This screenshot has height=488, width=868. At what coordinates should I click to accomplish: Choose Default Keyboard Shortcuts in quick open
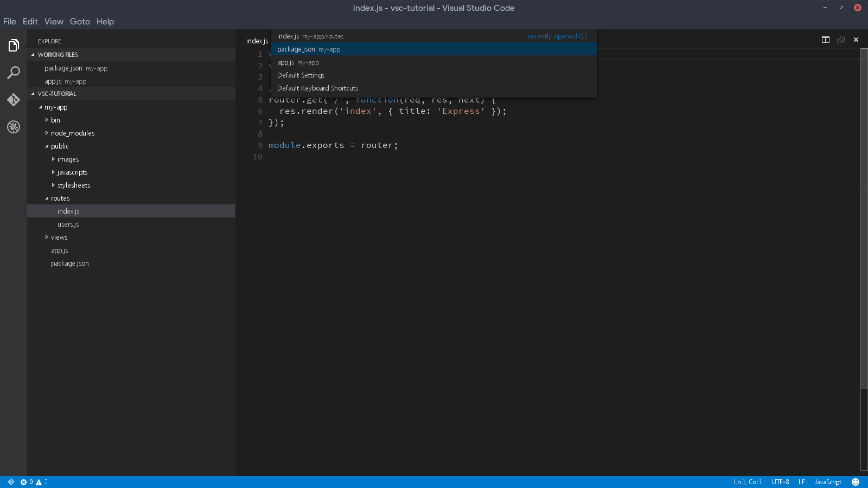434,88
